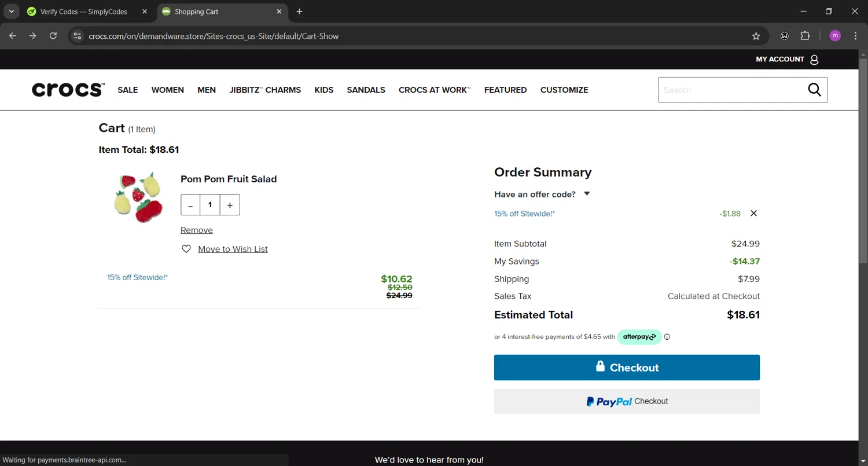868x466 pixels.
Task: Open My Account user icon
Action: 814,60
